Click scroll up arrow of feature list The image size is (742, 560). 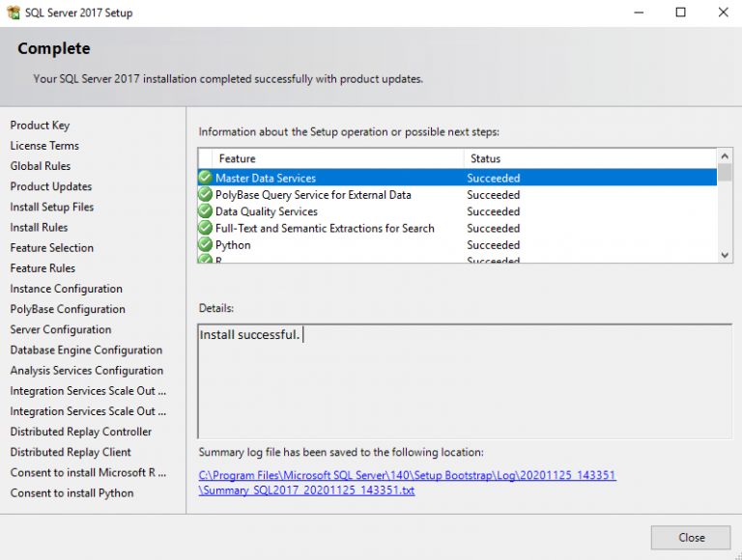(725, 156)
